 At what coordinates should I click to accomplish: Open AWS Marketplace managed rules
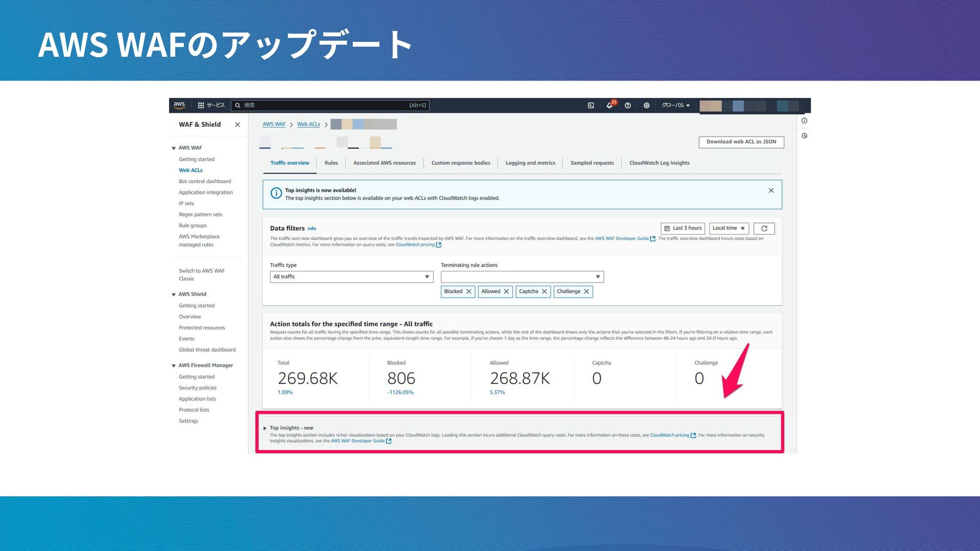point(199,241)
